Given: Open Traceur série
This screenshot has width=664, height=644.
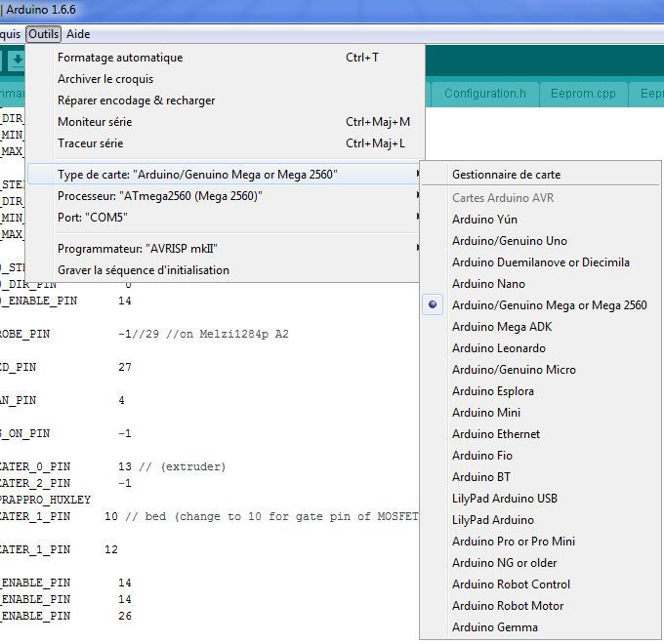Looking at the screenshot, I should 224,143.
